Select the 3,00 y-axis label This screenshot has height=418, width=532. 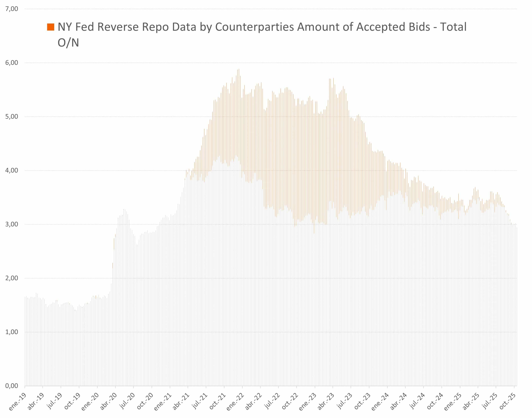tap(12, 224)
